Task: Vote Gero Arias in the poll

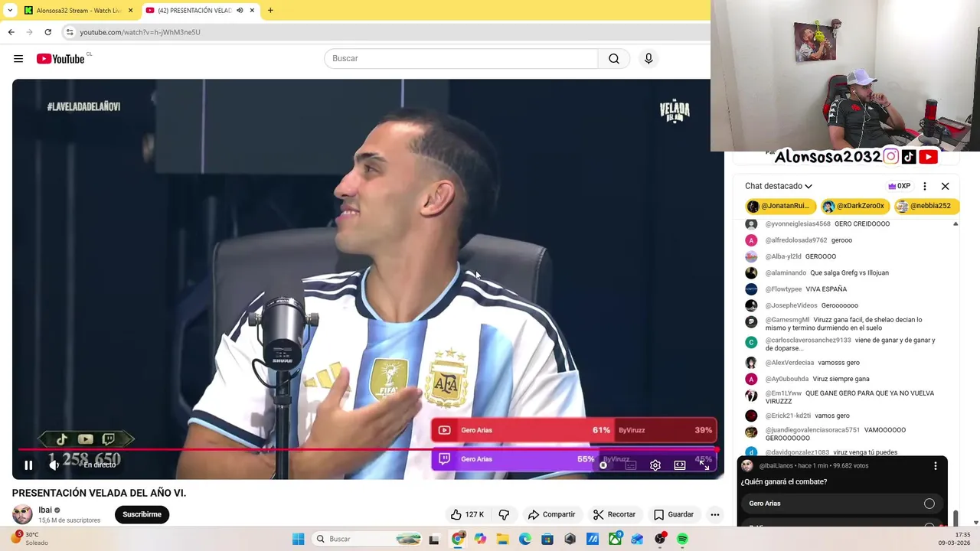Action: click(x=842, y=504)
